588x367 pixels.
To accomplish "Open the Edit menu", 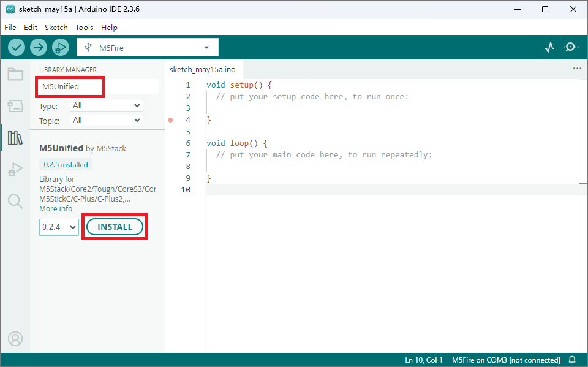I will pyautogui.click(x=31, y=28).
